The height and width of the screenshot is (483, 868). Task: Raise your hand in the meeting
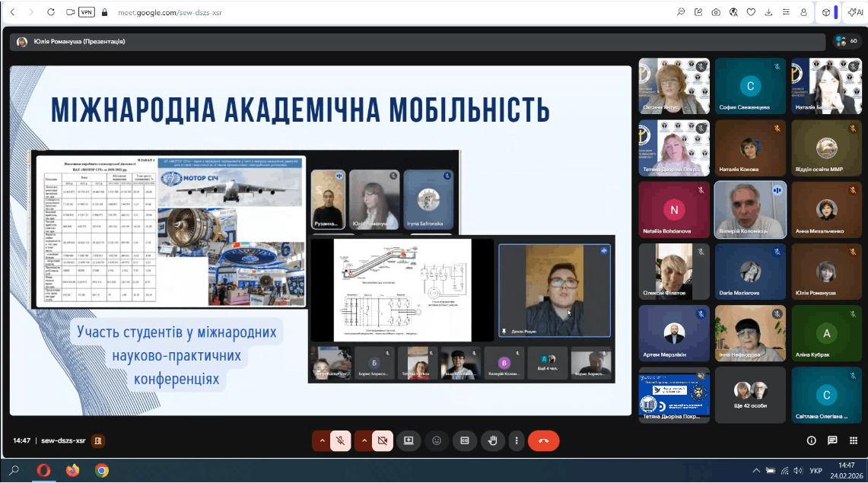tap(492, 440)
